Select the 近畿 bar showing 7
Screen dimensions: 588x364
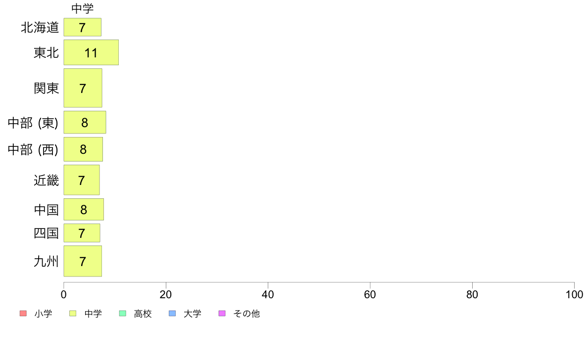pos(82,180)
